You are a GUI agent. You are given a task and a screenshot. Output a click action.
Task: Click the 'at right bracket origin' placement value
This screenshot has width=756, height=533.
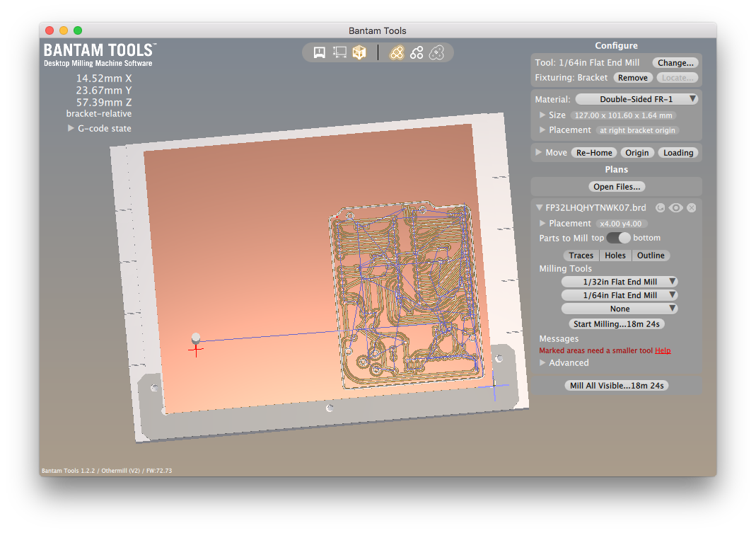(637, 130)
